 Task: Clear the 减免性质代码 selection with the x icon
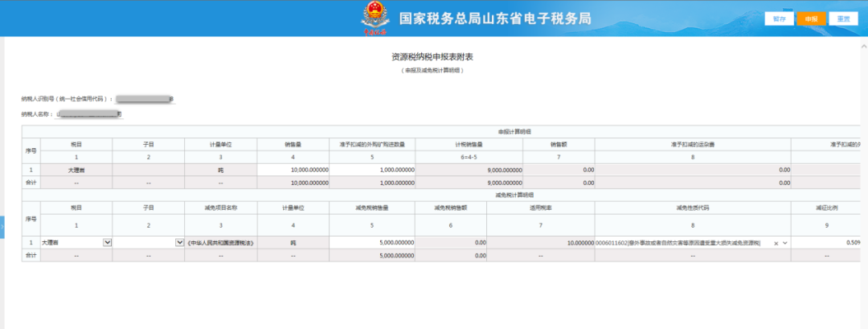pos(776,243)
